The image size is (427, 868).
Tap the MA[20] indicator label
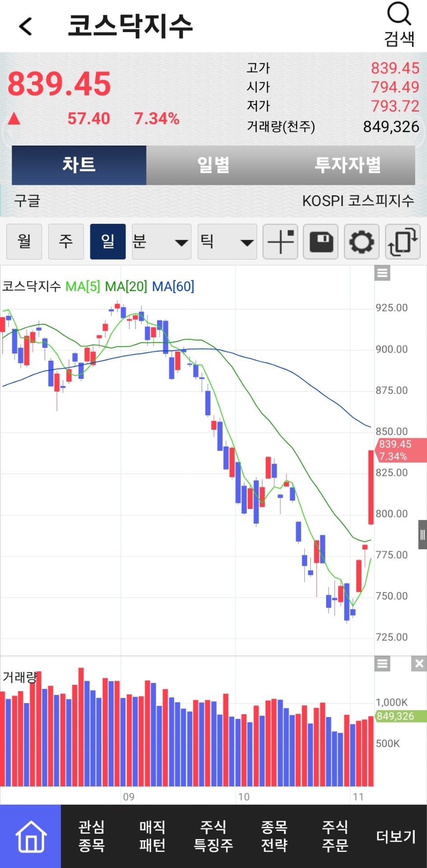tap(126, 286)
